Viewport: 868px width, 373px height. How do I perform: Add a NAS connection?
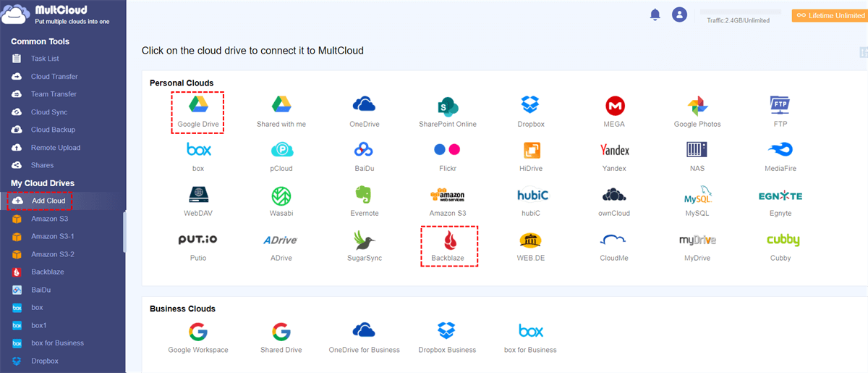697,156
